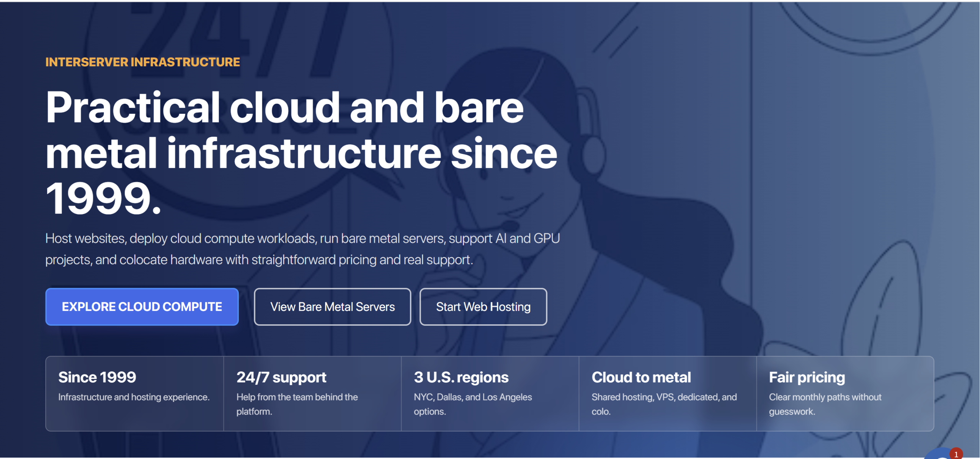Click the Explore Cloud Compute button

coord(142,307)
